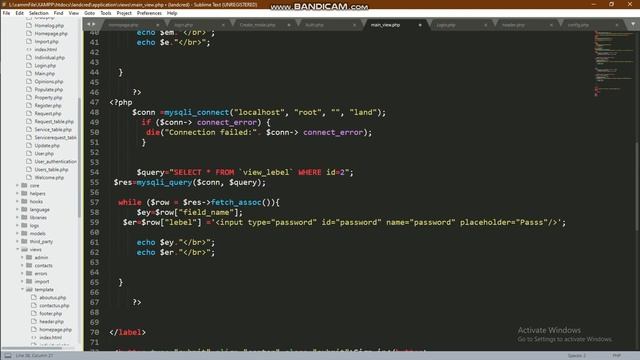Image resolution: width=640 pixels, height=360 pixels.
Task: Click the code minimap
Action: [612, 63]
